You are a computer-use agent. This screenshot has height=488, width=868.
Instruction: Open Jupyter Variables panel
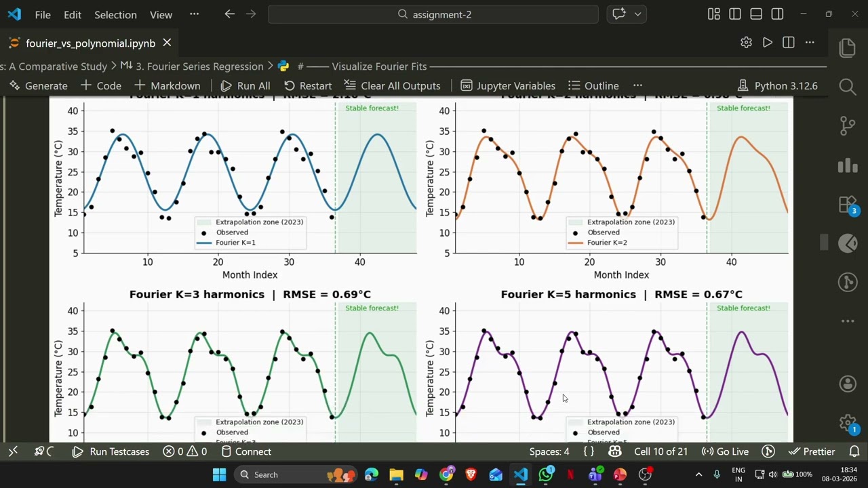[508, 85]
